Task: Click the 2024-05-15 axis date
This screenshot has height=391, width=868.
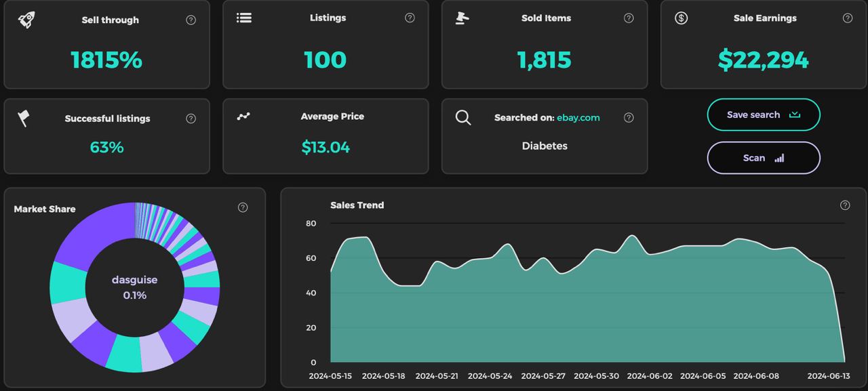Action: pyautogui.click(x=329, y=375)
